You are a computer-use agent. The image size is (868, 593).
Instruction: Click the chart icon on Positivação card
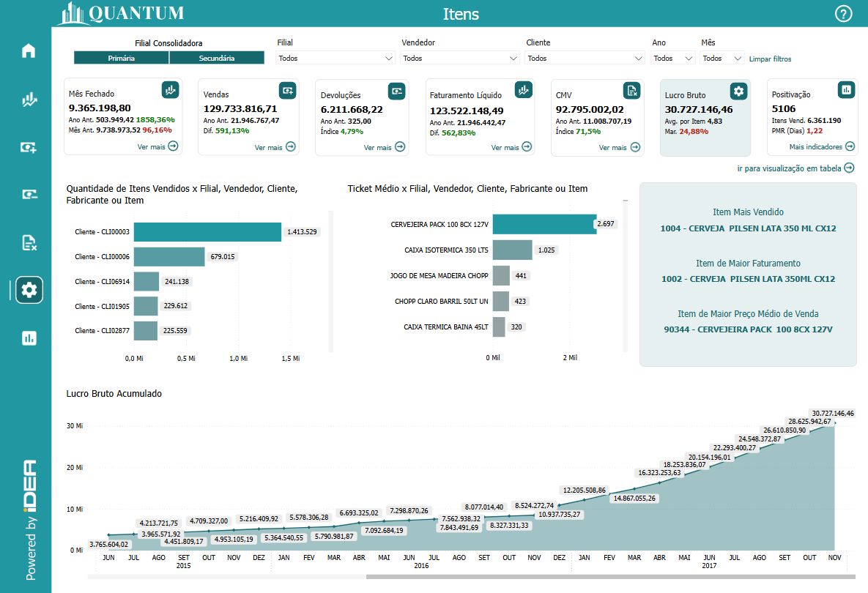[846, 89]
